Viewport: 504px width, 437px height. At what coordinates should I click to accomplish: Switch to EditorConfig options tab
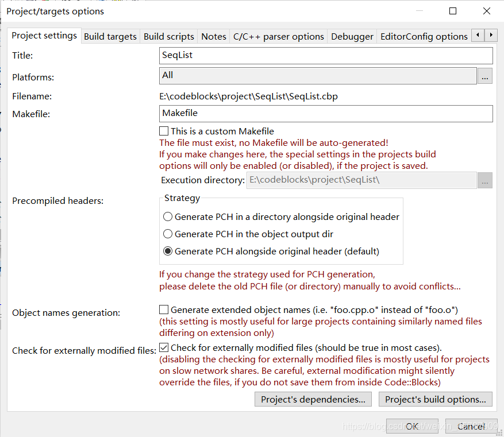pos(424,36)
